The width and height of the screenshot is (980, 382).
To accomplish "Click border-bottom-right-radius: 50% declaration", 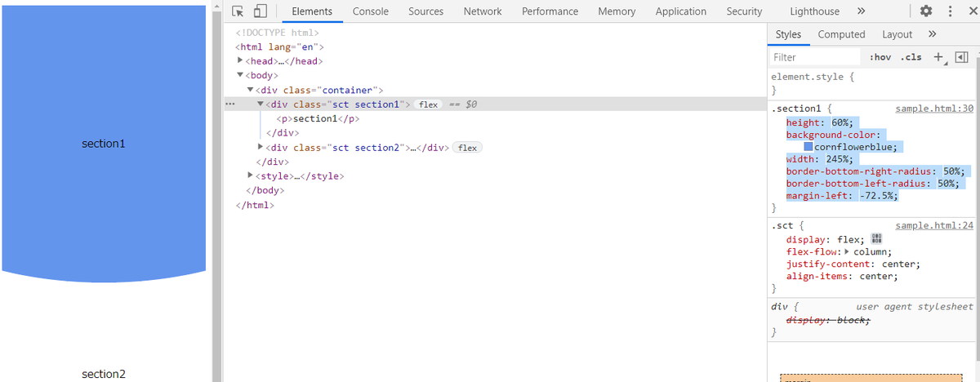I will pos(876,171).
